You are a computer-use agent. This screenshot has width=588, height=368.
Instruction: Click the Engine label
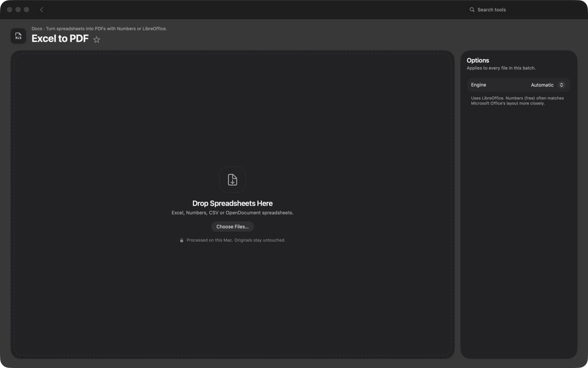[478, 85]
